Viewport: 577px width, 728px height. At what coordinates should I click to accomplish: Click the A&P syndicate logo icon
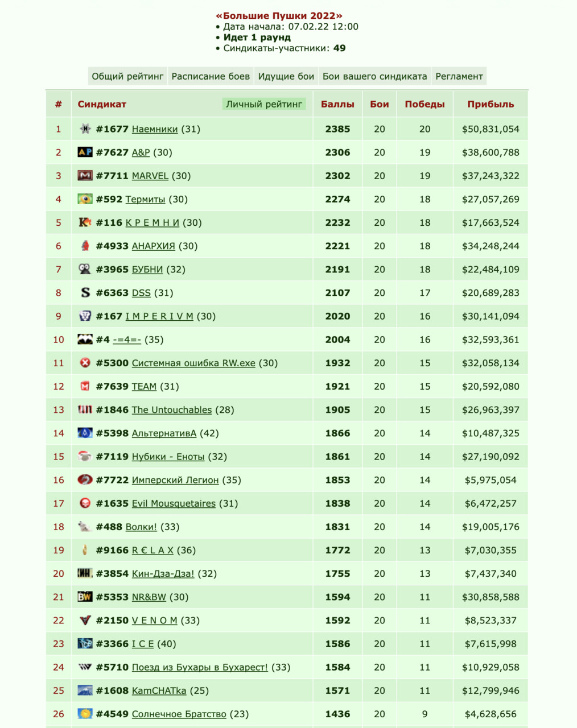click(x=85, y=152)
